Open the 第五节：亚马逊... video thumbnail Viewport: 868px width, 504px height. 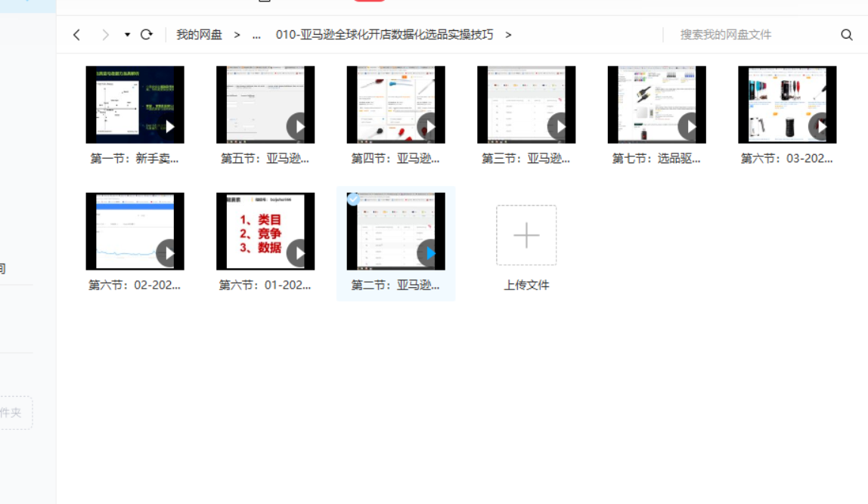coord(265,104)
